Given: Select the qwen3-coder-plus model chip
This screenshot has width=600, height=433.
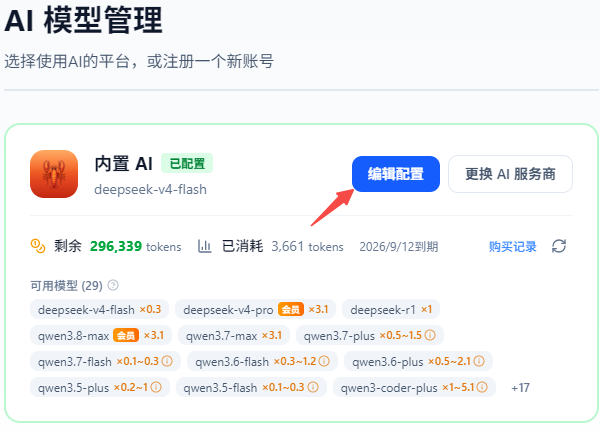Looking at the screenshot, I should coord(414,387).
